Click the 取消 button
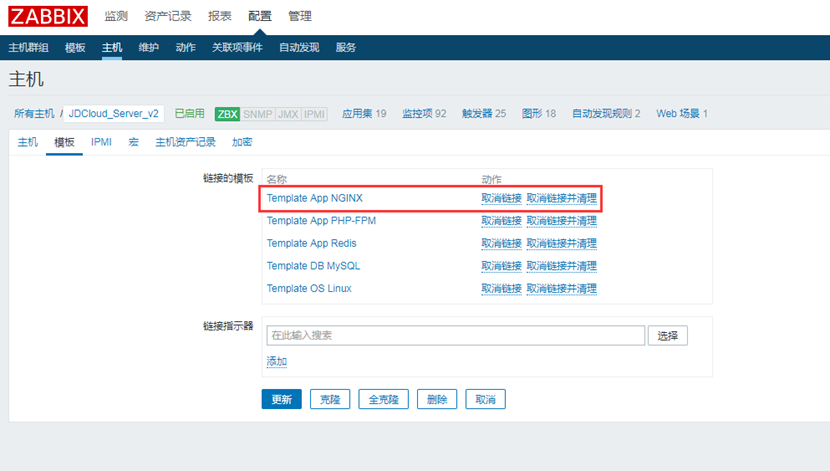The width and height of the screenshot is (830, 471). (485, 399)
